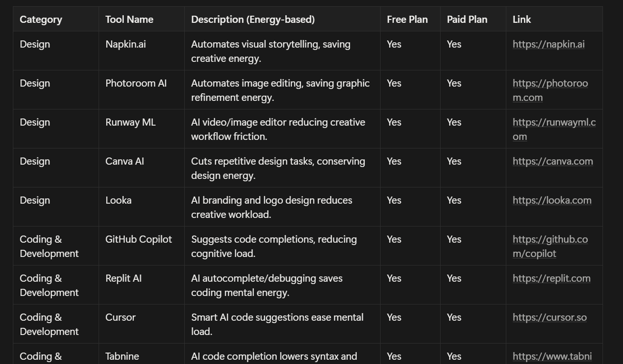Screen dimensions: 623x364
Task: Visit the looka.com link
Action: 552,200
